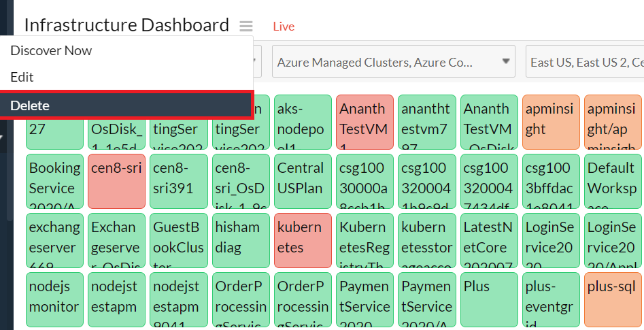Click Delete in the dashboard menu
644x330 pixels.
[x=30, y=105]
